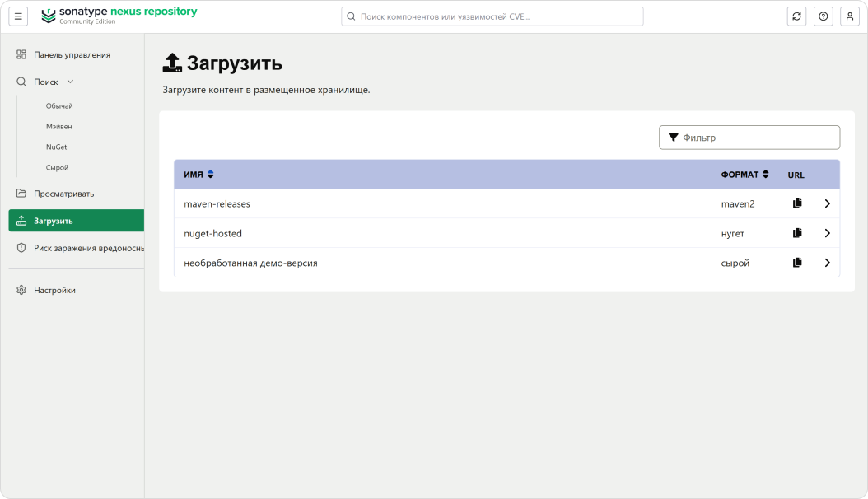
Task: Sort table by ФОРМАТ column
Action: (x=744, y=175)
